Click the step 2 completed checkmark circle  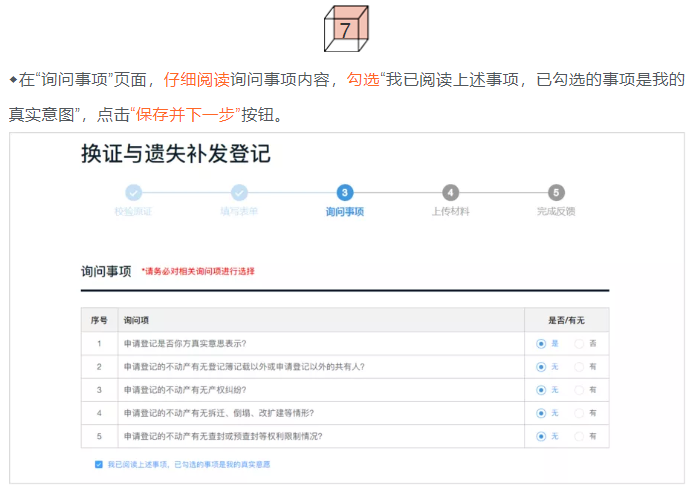click(239, 192)
